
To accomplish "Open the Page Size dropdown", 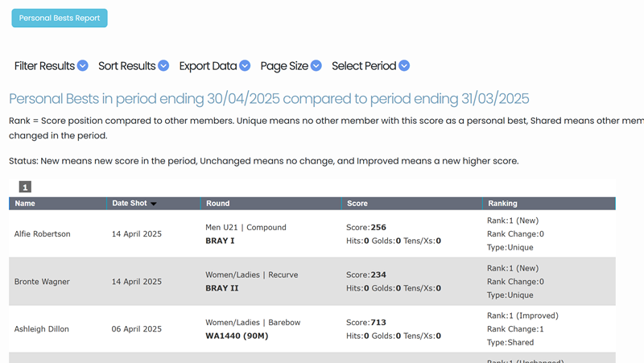I will pyautogui.click(x=291, y=66).
